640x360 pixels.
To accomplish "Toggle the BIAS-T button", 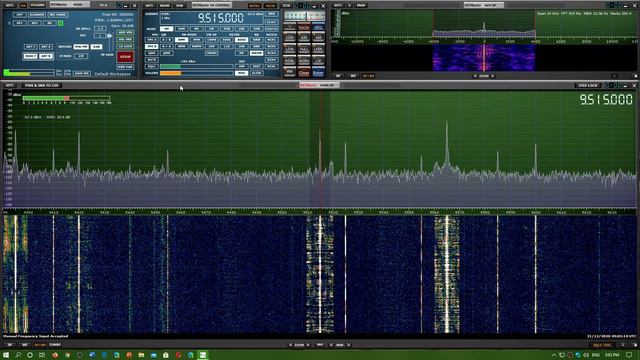I will pyautogui.click(x=31, y=56).
